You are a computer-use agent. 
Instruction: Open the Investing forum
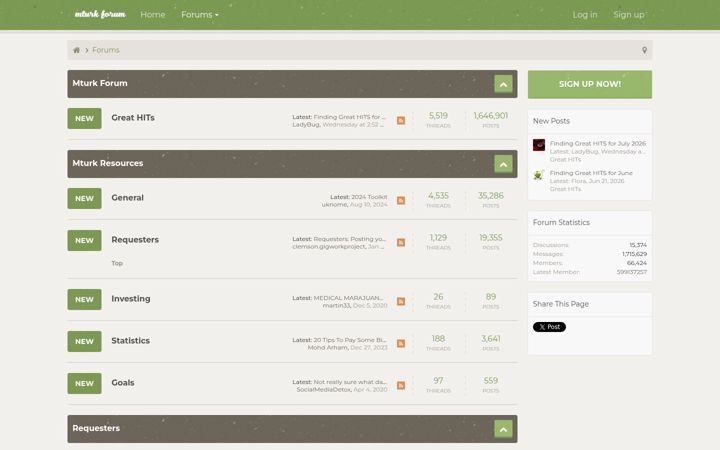pos(131,298)
